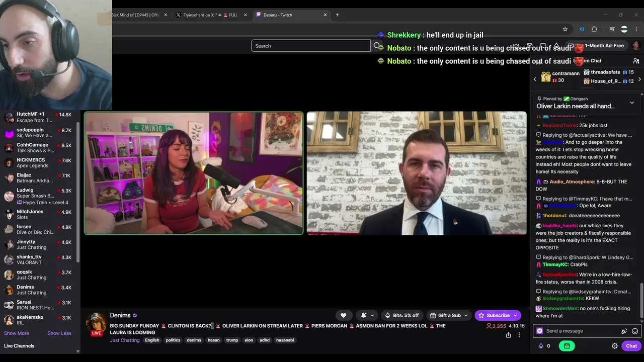Open chat settings gear

(615, 346)
